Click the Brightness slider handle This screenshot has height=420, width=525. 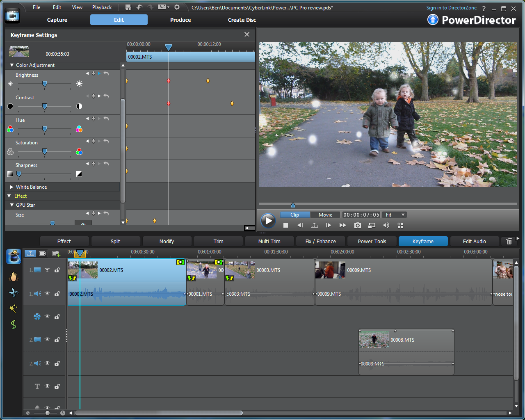pos(45,84)
